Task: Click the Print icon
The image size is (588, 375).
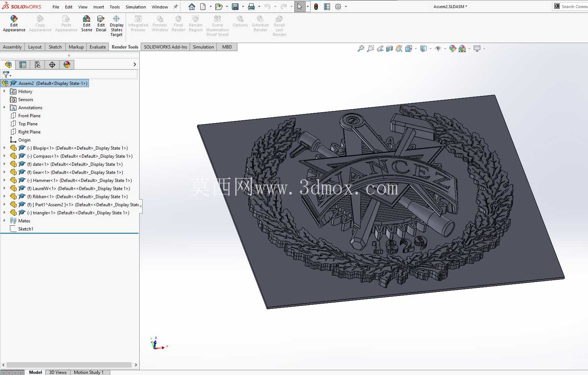Action: pos(251,7)
